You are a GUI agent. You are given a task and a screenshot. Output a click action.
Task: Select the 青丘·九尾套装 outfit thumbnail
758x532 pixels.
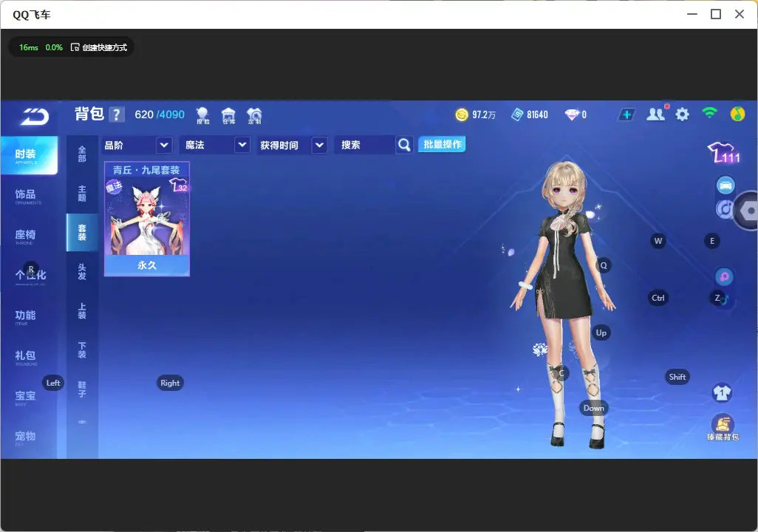click(x=147, y=219)
